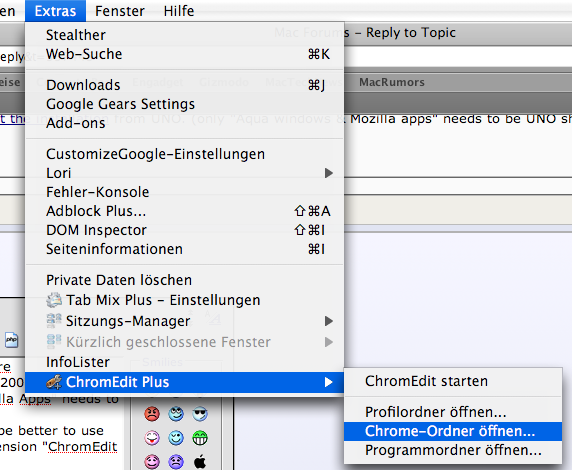This screenshot has height=470, width=572.
Task: Insert the pink smiley in bottom row
Action: tap(152, 462)
